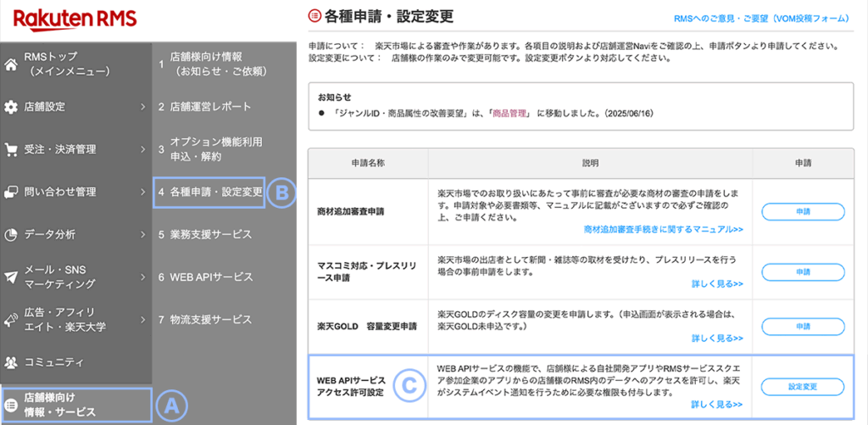The height and width of the screenshot is (425, 868).
Task: Expand the データ分析 chevron arrow
Action: click(142, 234)
